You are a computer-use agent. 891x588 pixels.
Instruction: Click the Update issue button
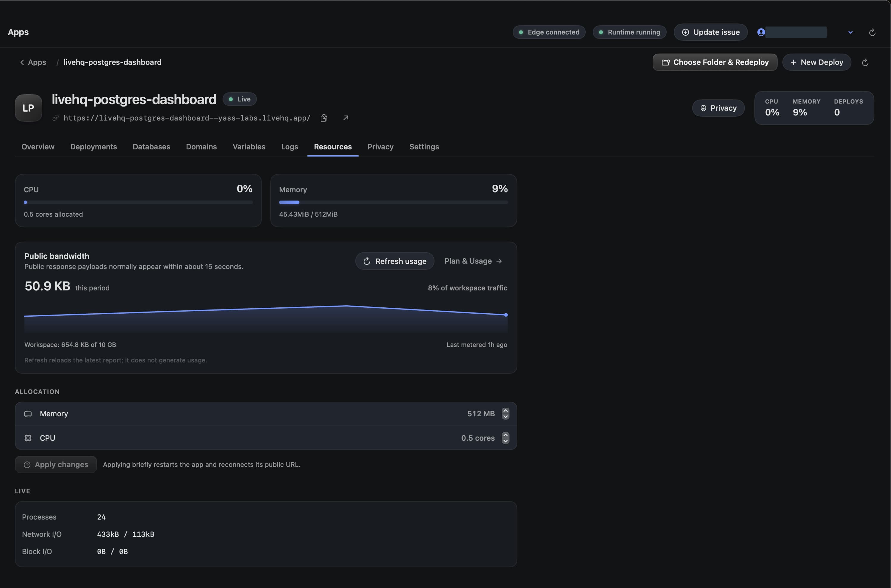click(x=711, y=32)
